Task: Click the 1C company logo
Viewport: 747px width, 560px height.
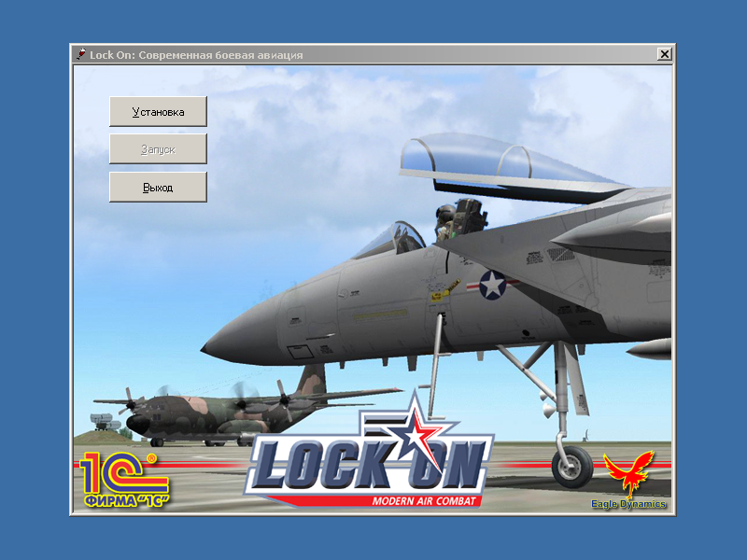Action: [x=124, y=480]
